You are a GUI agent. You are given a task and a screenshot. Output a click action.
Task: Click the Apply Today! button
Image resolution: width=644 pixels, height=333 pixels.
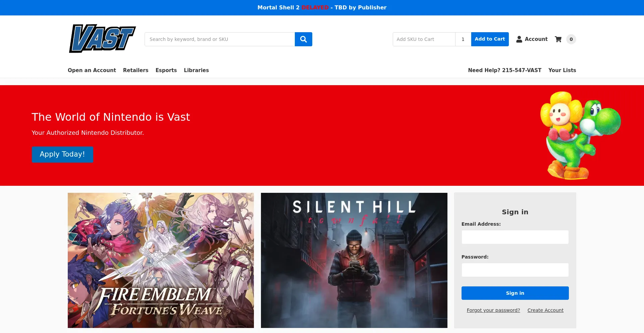pos(62,154)
